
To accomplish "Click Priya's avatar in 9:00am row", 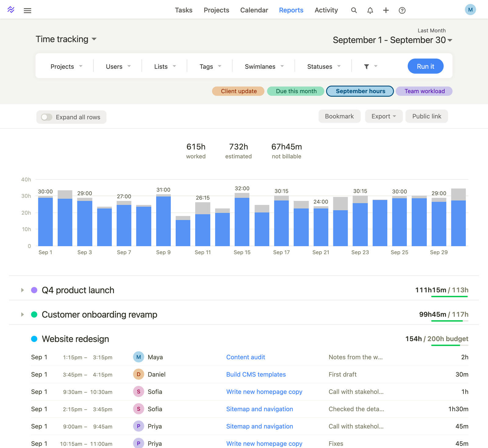I will [x=138, y=426].
